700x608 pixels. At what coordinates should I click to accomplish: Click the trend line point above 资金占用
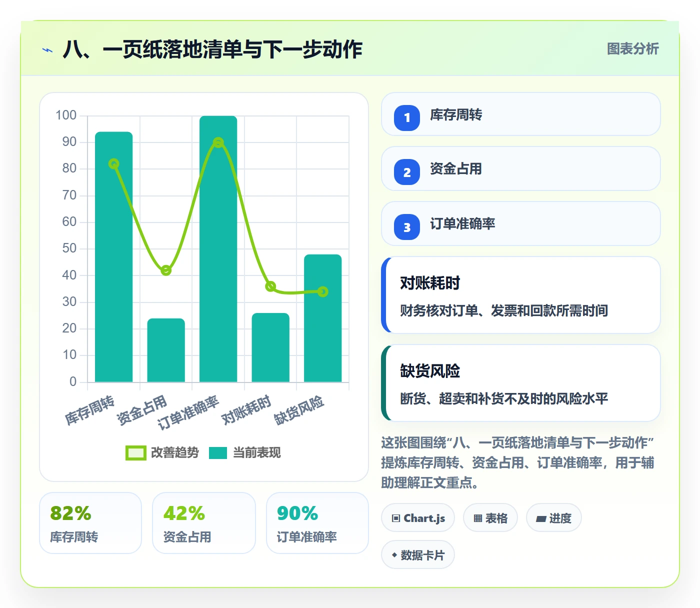point(166,270)
